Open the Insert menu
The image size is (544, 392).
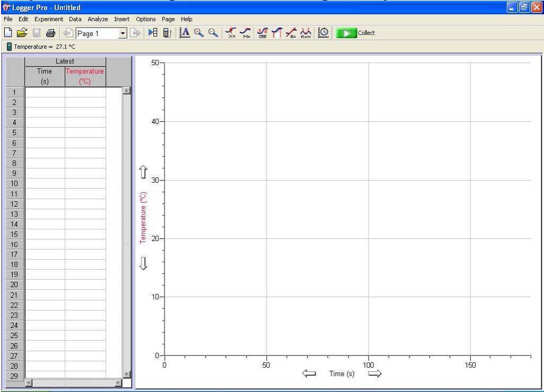pos(122,19)
